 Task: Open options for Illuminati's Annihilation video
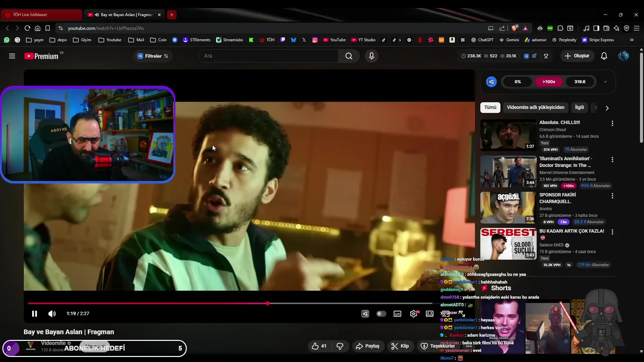612,159
